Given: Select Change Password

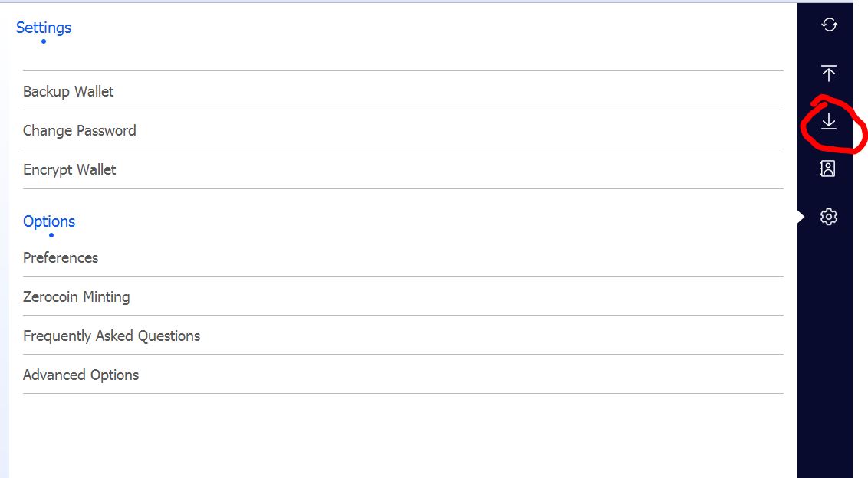Looking at the screenshot, I should [x=80, y=130].
